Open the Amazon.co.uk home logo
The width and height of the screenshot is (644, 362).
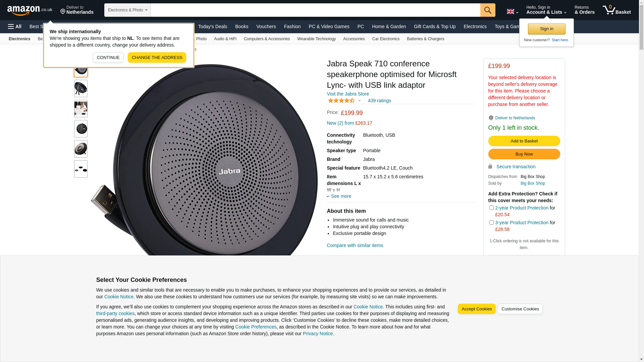point(30,10)
